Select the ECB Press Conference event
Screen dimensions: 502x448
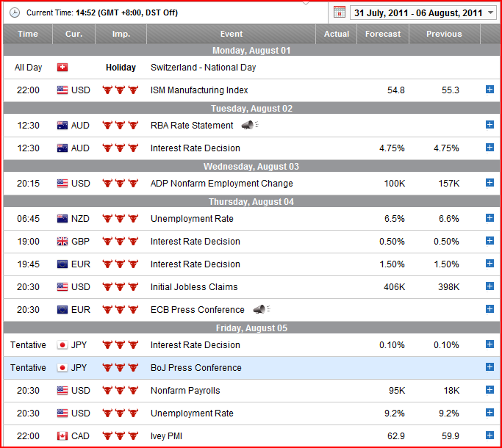[198, 310]
